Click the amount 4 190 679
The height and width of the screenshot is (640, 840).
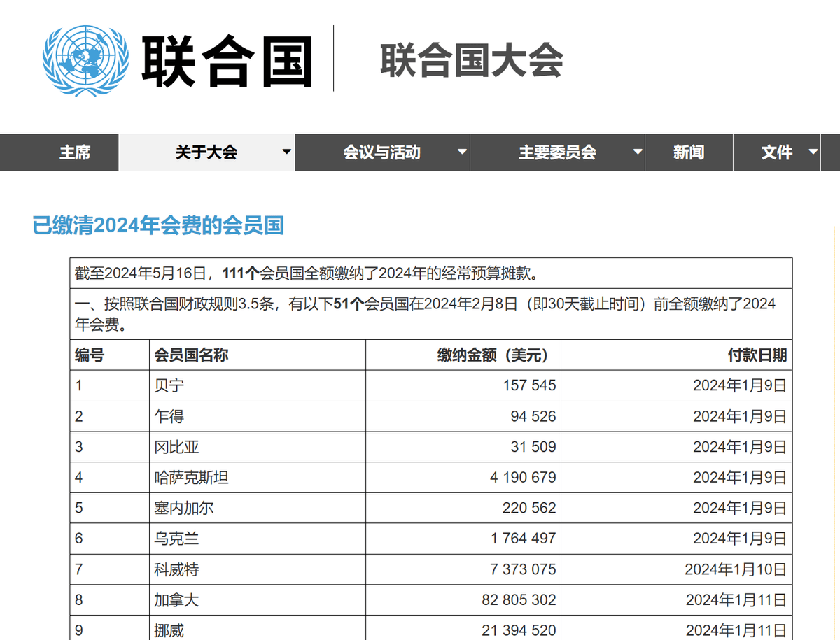523,478
